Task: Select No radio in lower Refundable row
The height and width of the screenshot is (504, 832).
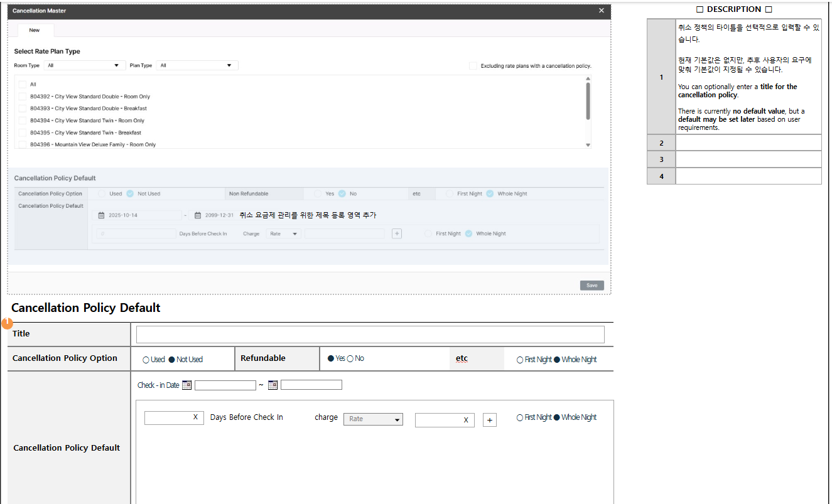Action: click(x=350, y=358)
